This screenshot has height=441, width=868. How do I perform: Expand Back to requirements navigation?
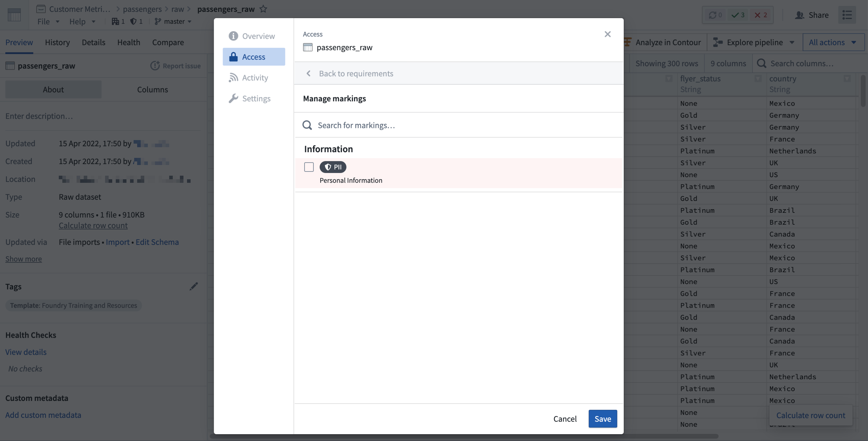point(349,73)
